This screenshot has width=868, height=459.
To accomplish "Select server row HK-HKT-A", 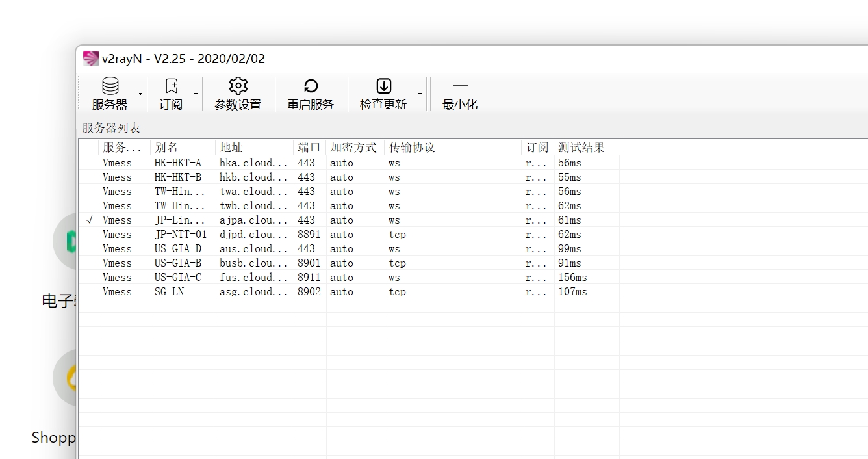I will click(349, 163).
